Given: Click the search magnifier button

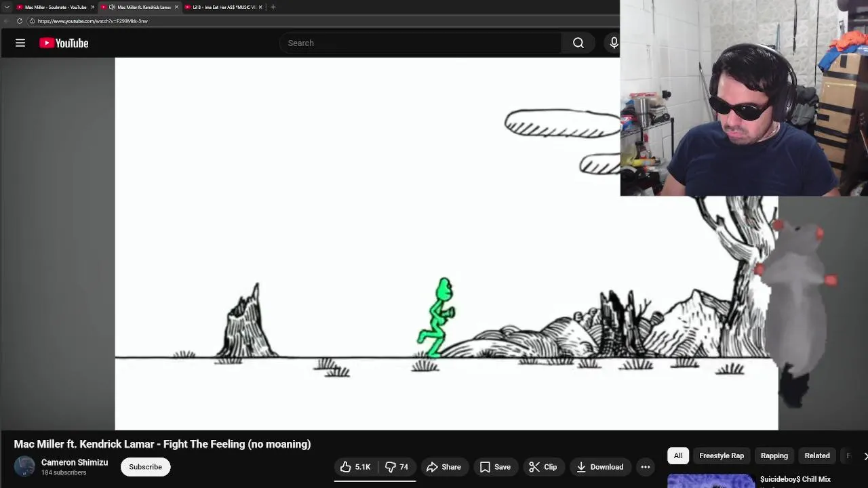Looking at the screenshot, I should click(x=578, y=43).
